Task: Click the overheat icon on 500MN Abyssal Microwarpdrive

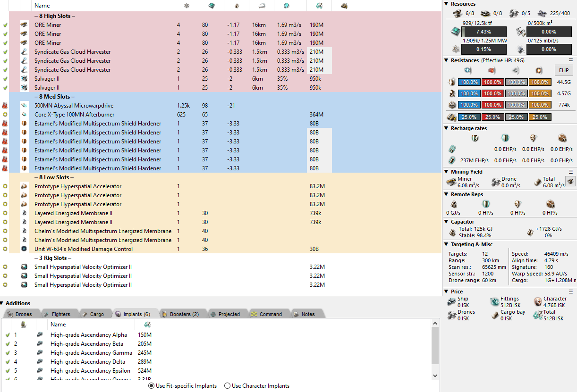Action: coord(5,106)
